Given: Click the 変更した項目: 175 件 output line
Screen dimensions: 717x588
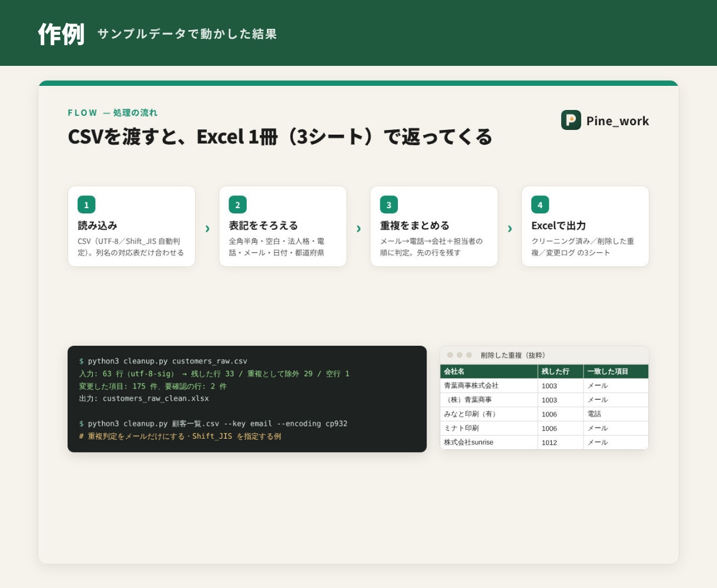Looking at the screenshot, I should pyautogui.click(x=153, y=386).
